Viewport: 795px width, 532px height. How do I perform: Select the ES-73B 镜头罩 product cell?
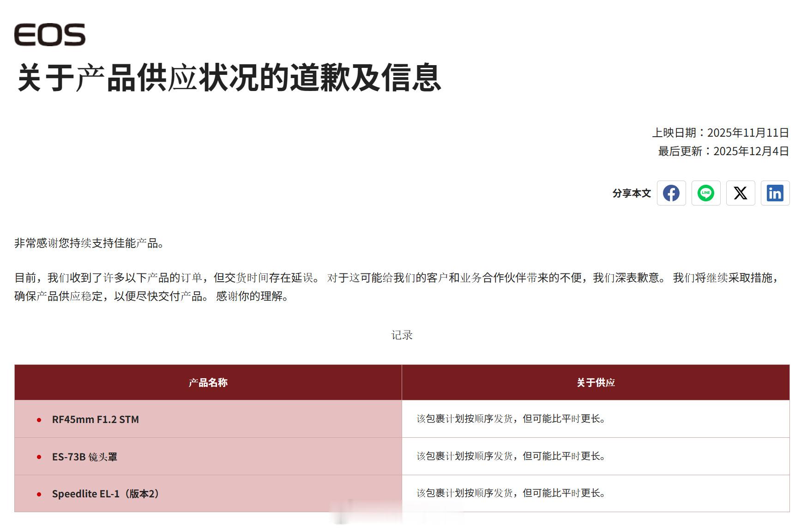(x=208, y=456)
